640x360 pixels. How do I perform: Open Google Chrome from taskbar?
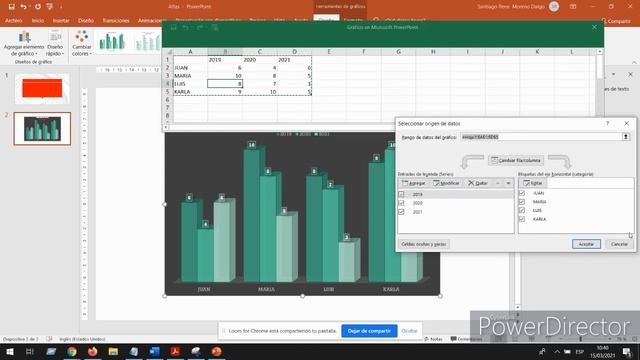coord(72,351)
